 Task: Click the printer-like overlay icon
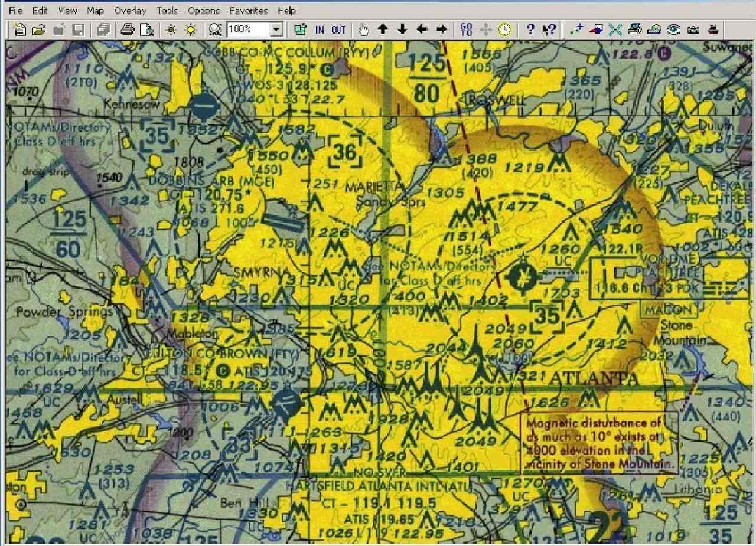[x=635, y=30]
